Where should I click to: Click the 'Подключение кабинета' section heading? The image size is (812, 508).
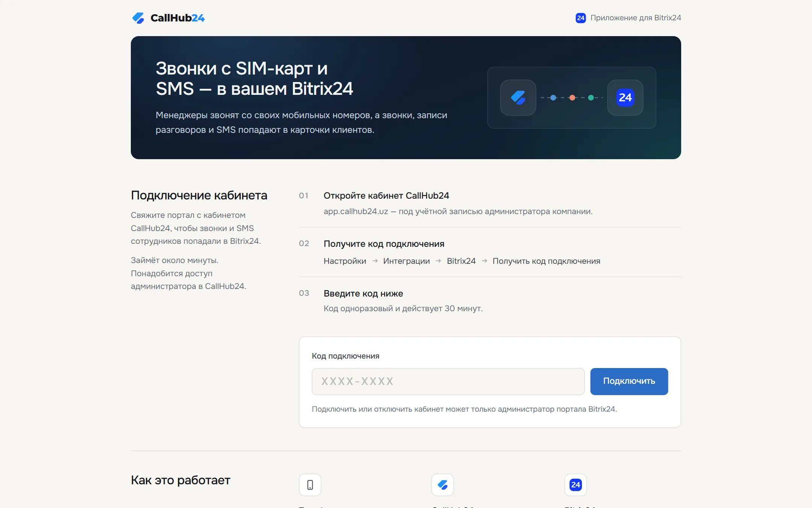pos(199,195)
